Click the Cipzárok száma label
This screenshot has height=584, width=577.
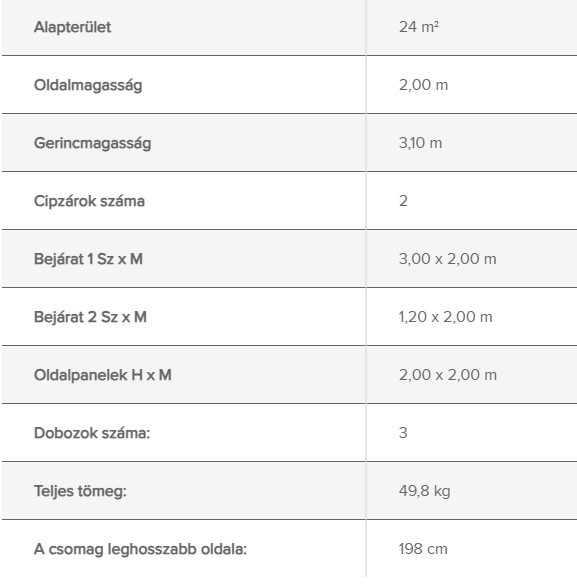tap(89, 201)
